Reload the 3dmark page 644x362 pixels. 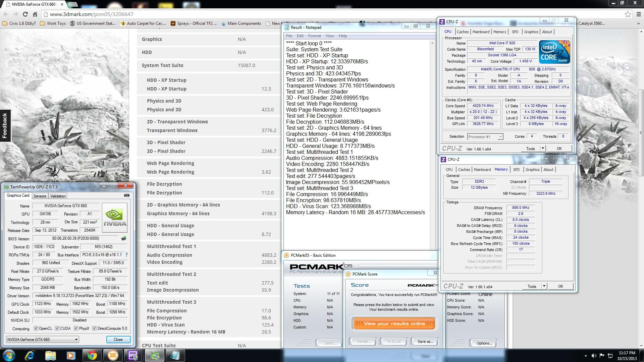pos(25,14)
